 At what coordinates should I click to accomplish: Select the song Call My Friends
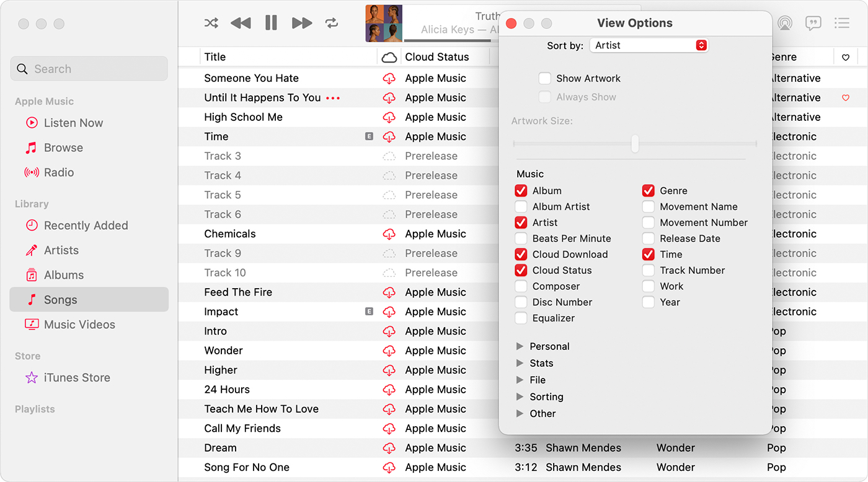tap(242, 429)
